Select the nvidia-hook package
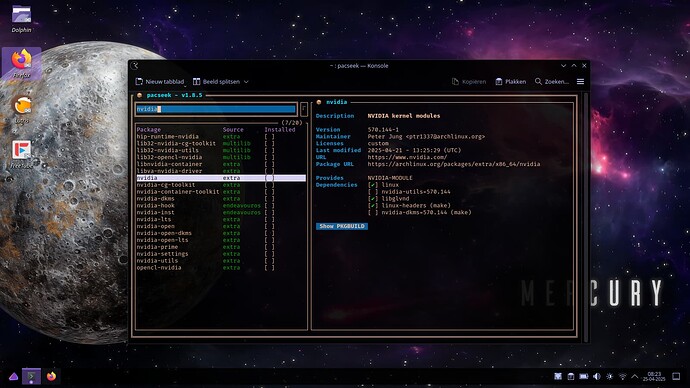The width and height of the screenshot is (690, 388). point(221,205)
